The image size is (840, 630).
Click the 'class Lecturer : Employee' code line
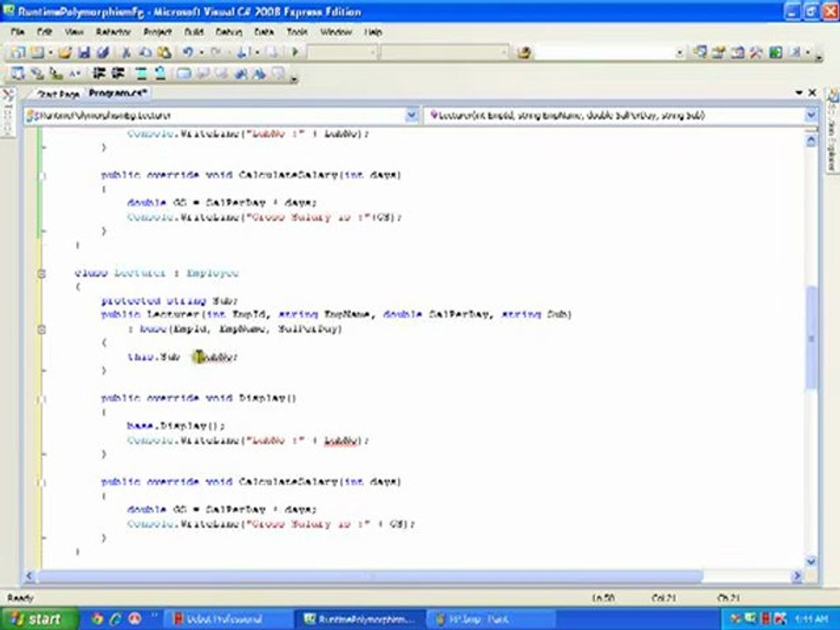pyautogui.click(x=157, y=273)
